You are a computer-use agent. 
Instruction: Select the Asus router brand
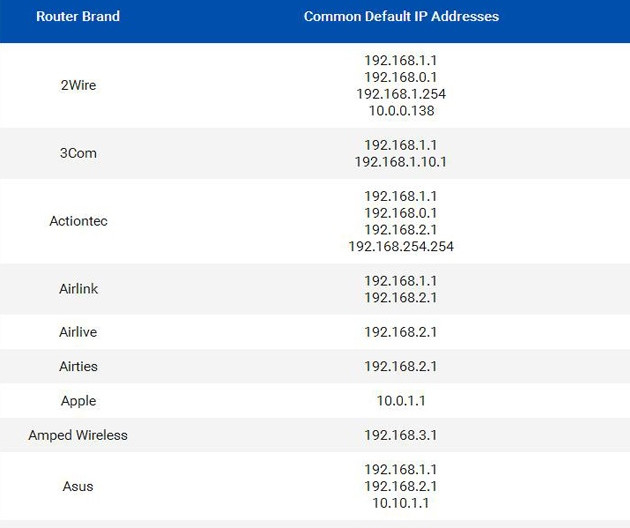78,486
